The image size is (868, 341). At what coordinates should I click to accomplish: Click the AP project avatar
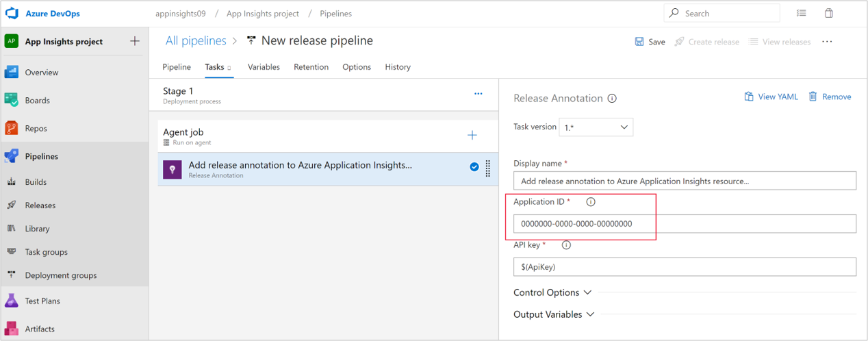[x=12, y=41]
